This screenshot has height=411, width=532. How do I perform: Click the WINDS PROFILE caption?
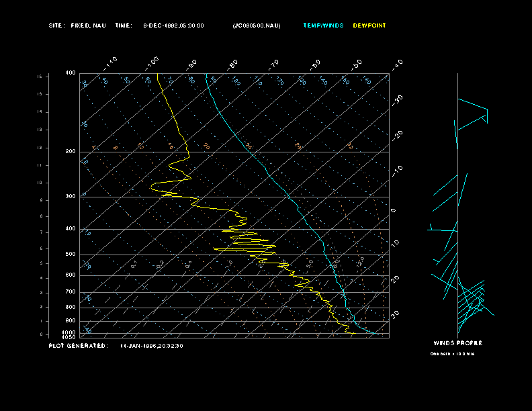(x=457, y=342)
